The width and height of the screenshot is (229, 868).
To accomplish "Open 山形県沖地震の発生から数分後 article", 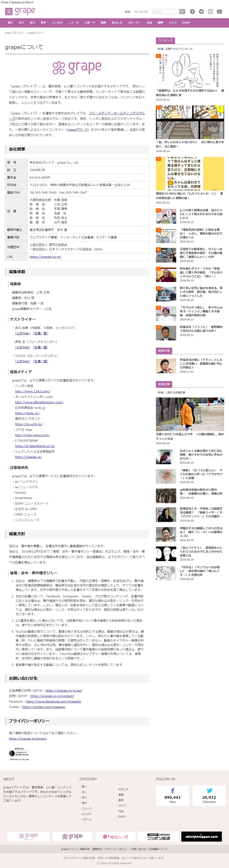I will pos(201,492).
